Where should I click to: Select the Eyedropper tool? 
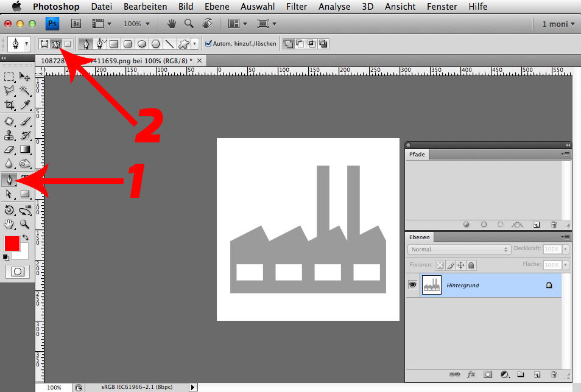(24, 105)
